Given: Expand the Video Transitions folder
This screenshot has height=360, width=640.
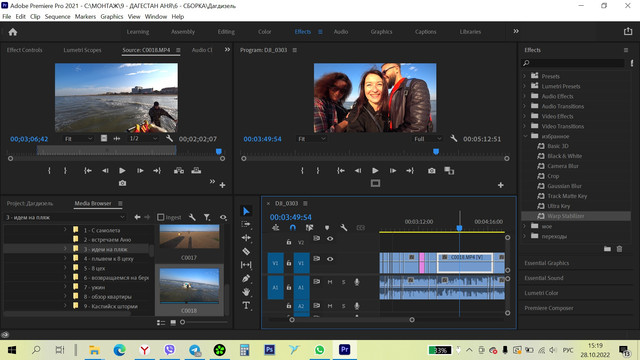Looking at the screenshot, I should tap(525, 126).
